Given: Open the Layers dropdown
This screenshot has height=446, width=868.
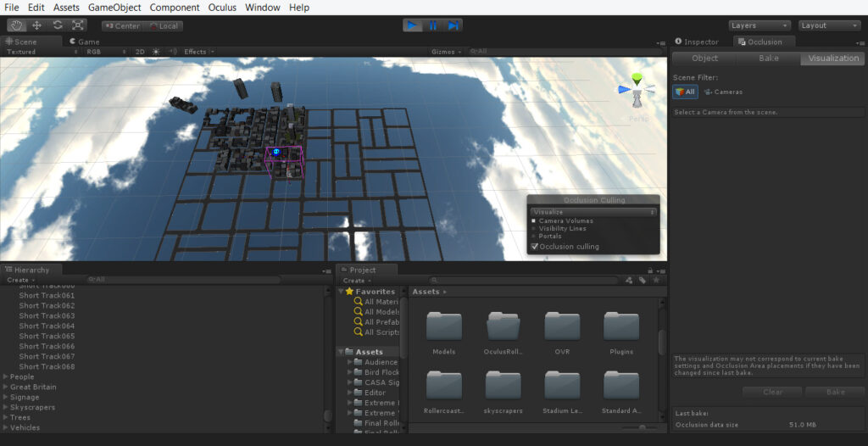Looking at the screenshot, I should (759, 25).
